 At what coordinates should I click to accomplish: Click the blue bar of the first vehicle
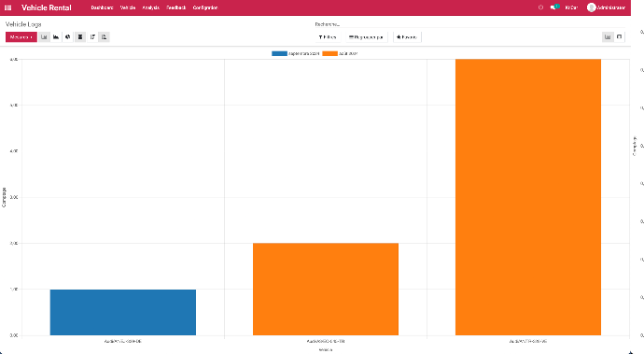(x=123, y=313)
